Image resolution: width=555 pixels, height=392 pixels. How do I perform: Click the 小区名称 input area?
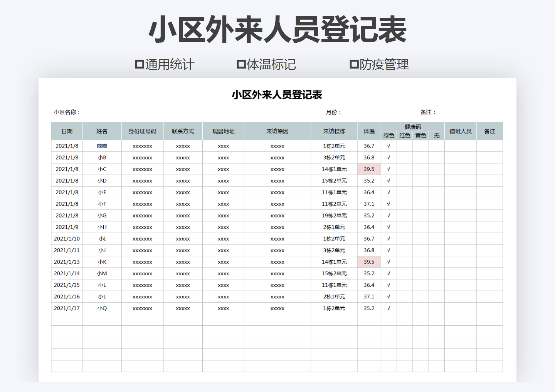96,112
